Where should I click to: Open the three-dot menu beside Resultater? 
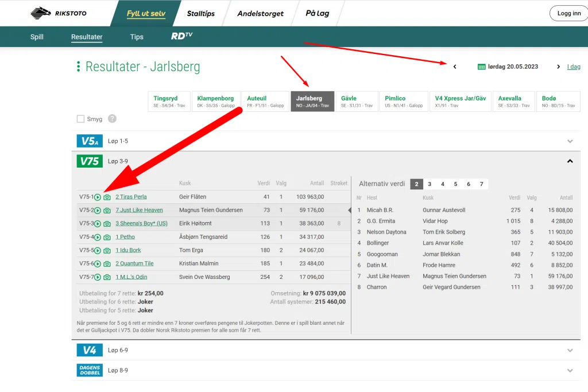(78, 67)
